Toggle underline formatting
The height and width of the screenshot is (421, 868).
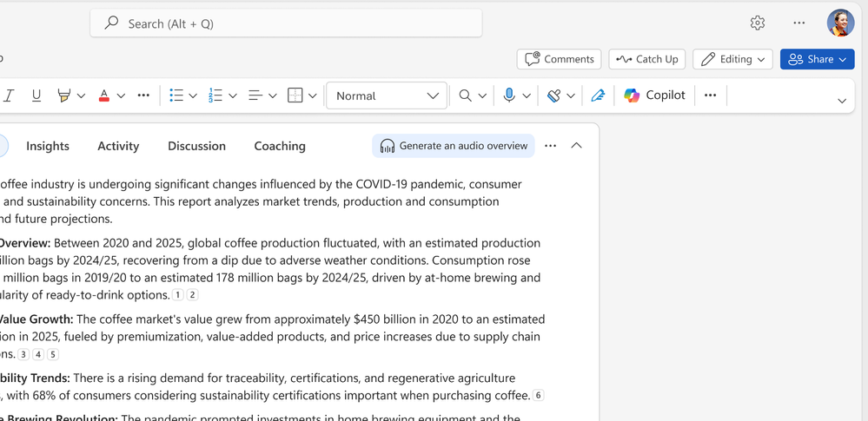tap(36, 95)
